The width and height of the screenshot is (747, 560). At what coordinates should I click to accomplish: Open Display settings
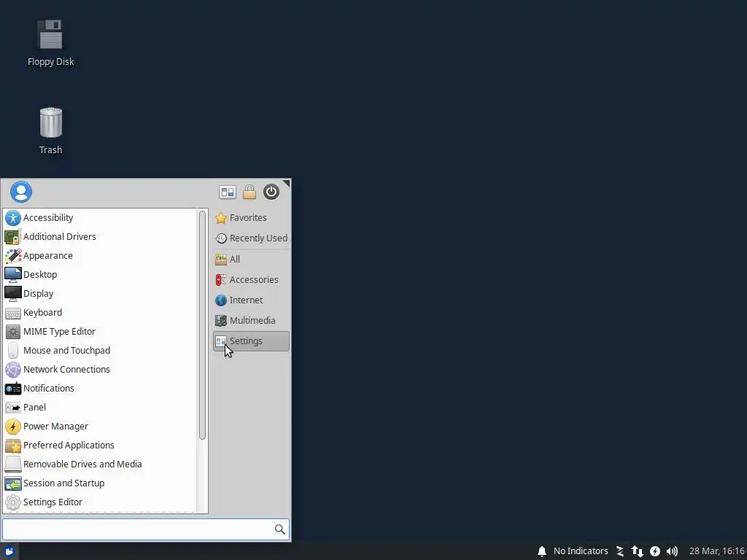click(x=99, y=294)
